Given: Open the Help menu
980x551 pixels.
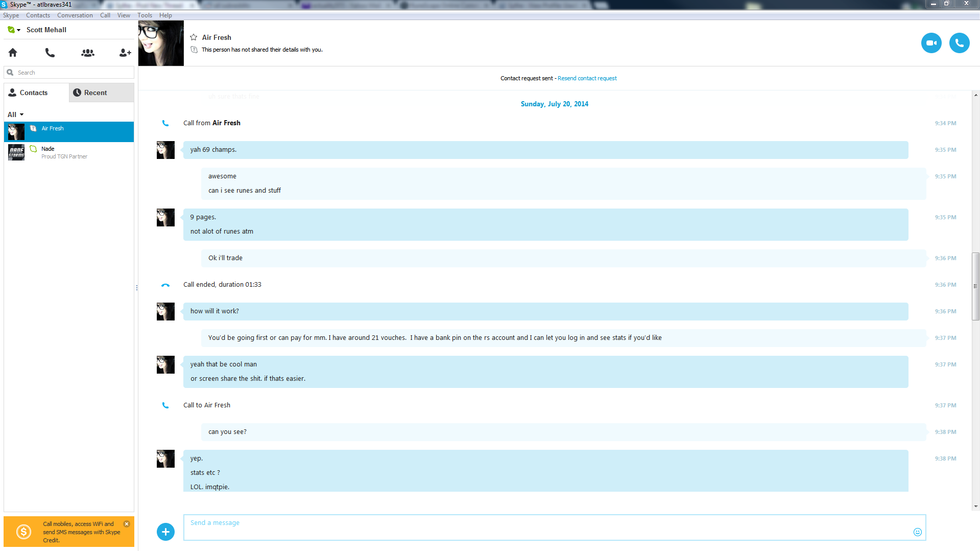Looking at the screenshot, I should (165, 15).
